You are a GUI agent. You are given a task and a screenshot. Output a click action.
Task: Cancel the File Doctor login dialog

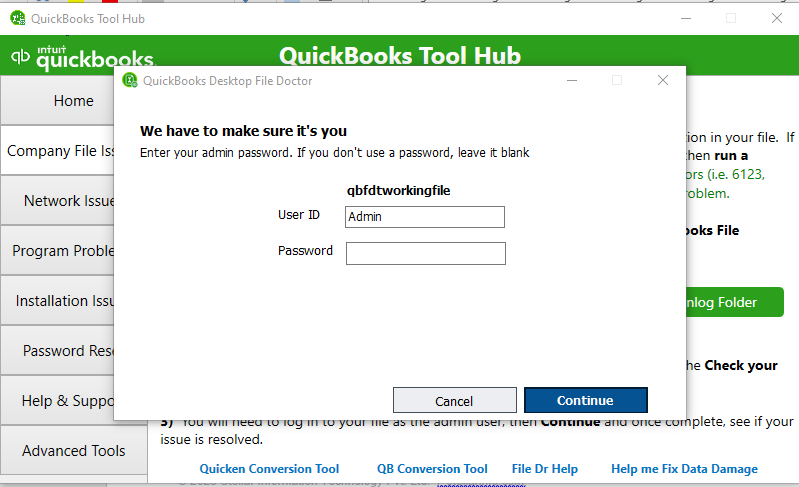pos(455,400)
